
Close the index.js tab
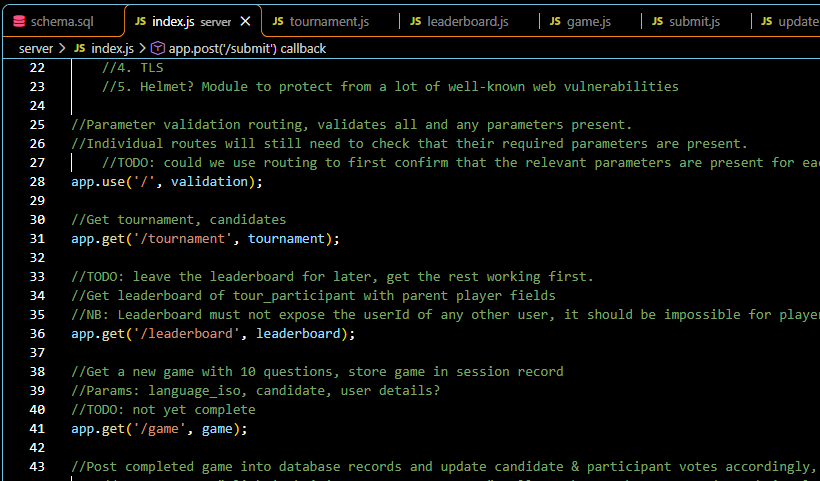(x=245, y=21)
